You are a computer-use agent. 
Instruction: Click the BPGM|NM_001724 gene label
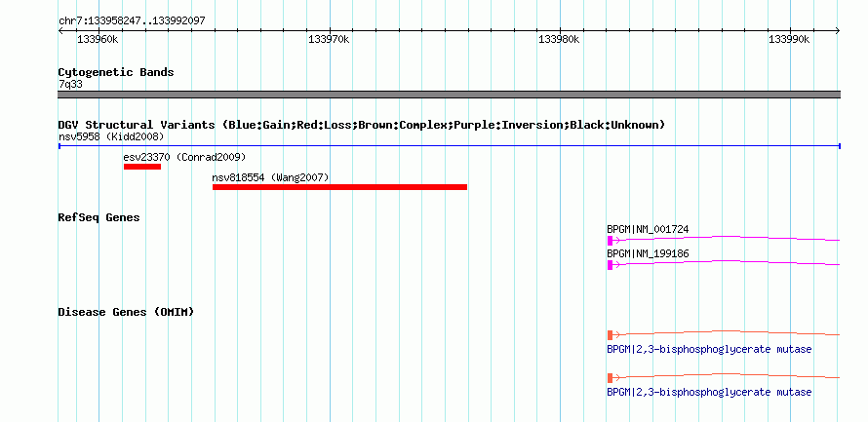pyautogui.click(x=648, y=229)
